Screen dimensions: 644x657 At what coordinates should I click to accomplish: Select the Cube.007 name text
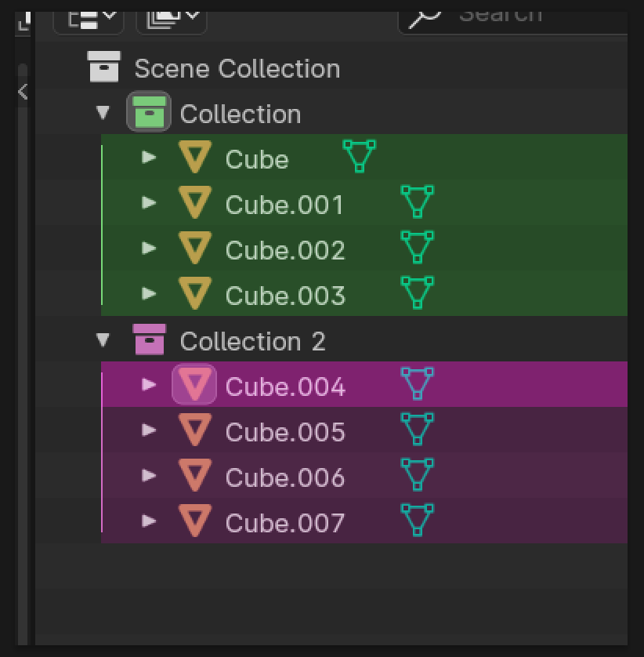284,524
